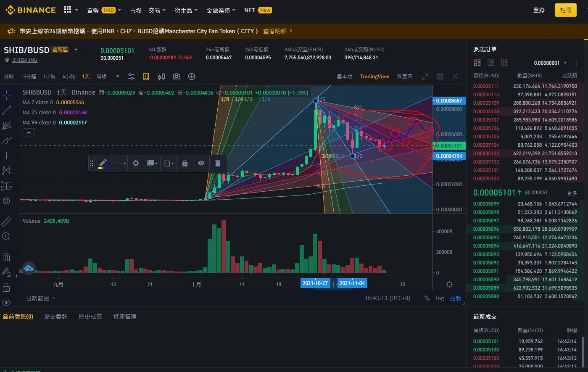The width and height of the screenshot is (588, 372).
Task: Click the blue cloud chart icon
Action: [29, 268]
